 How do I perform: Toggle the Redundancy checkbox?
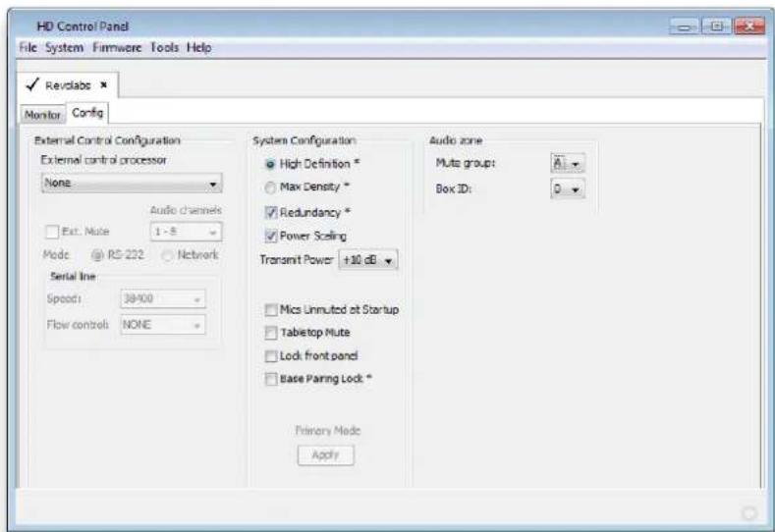tap(271, 212)
